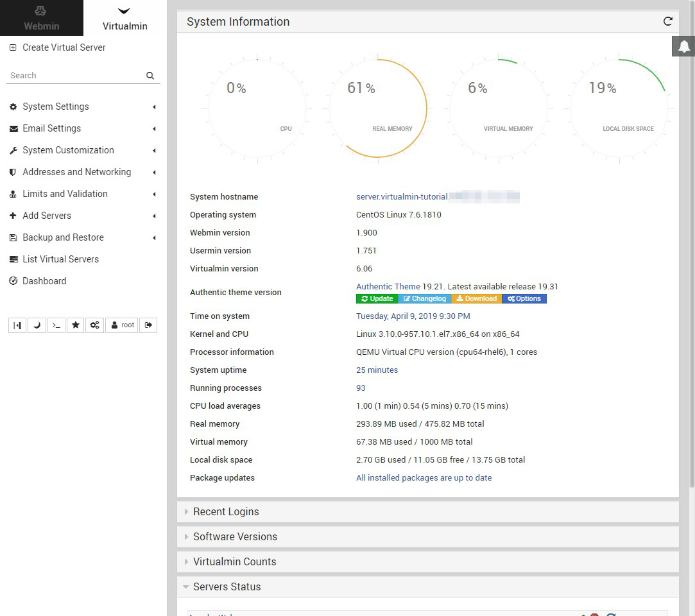695x616 pixels.
Task: Click the Create Virtual Server plus-box icon
Action: [13, 47]
